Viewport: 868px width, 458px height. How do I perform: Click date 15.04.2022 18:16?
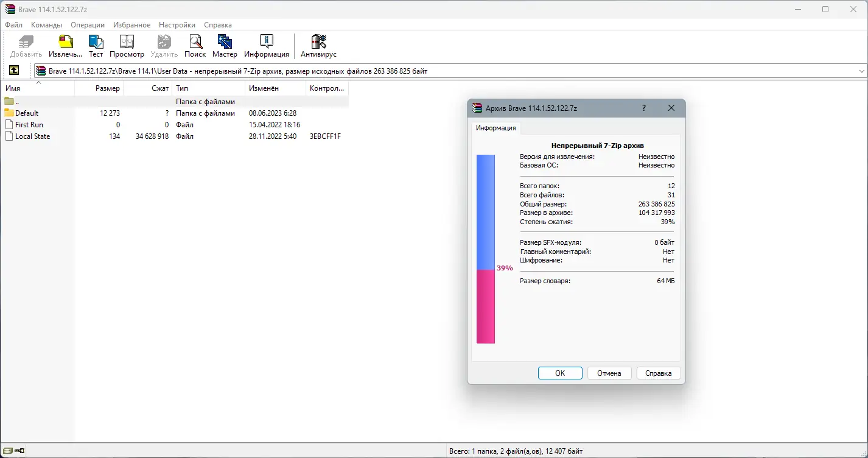(275, 125)
